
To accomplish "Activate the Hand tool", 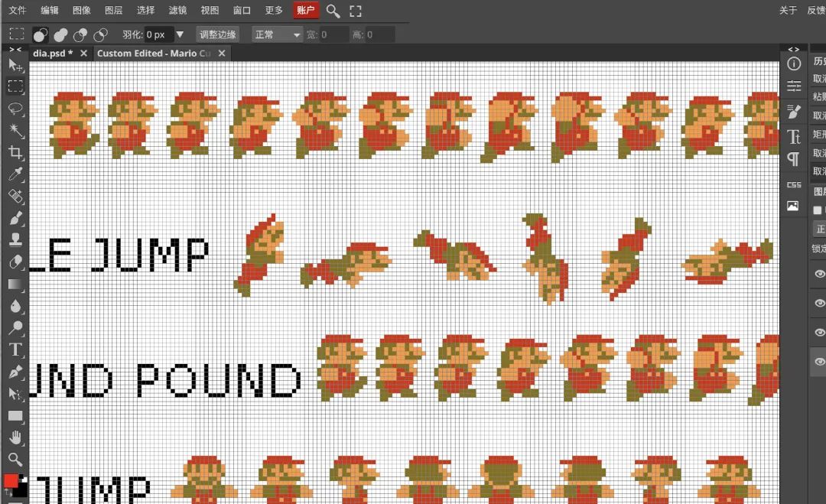I will click(x=15, y=437).
